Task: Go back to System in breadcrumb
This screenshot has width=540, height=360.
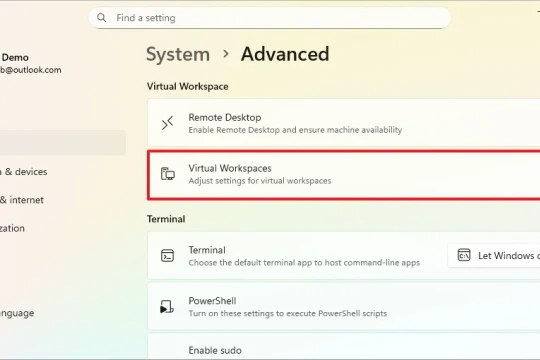Action: 178,54
